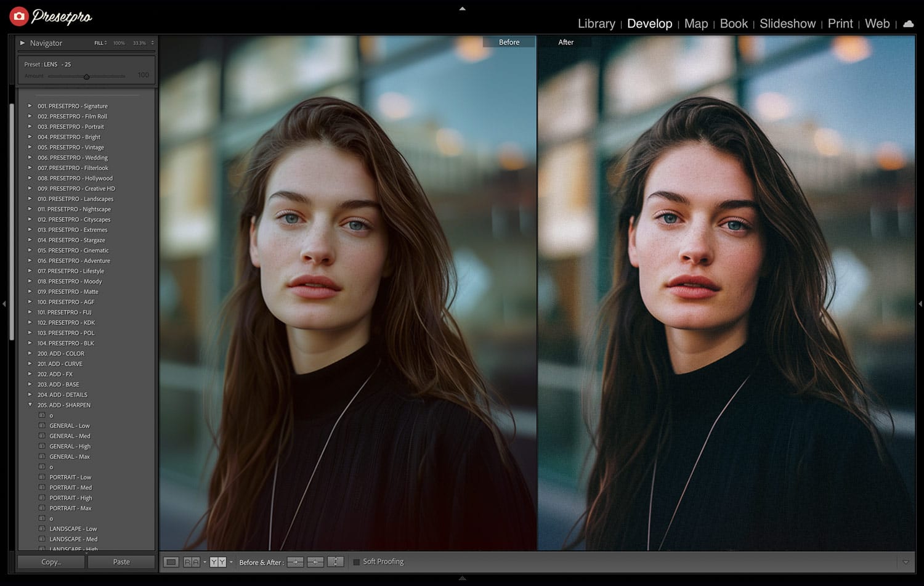Enable Soft Proofing checkbox
The height and width of the screenshot is (586, 924).
[x=356, y=562]
